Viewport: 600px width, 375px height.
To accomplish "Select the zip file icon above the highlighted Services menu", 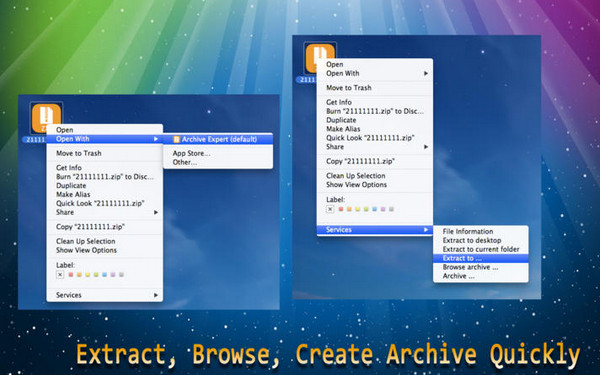I will pos(320,58).
